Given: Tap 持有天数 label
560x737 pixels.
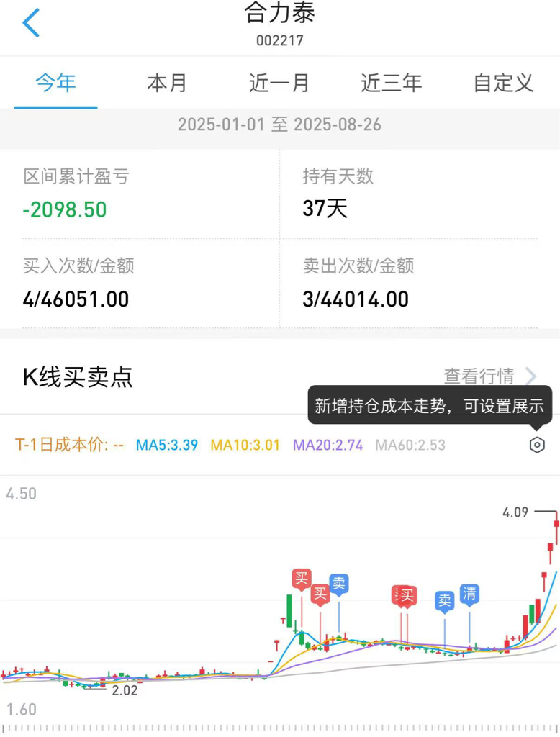Looking at the screenshot, I should 338,177.
